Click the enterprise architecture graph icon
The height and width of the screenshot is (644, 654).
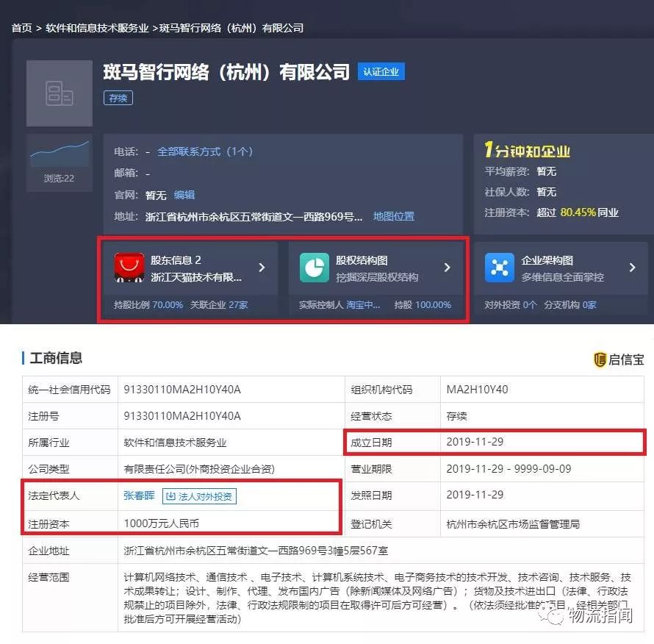pyautogui.click(x=499, y=268)
